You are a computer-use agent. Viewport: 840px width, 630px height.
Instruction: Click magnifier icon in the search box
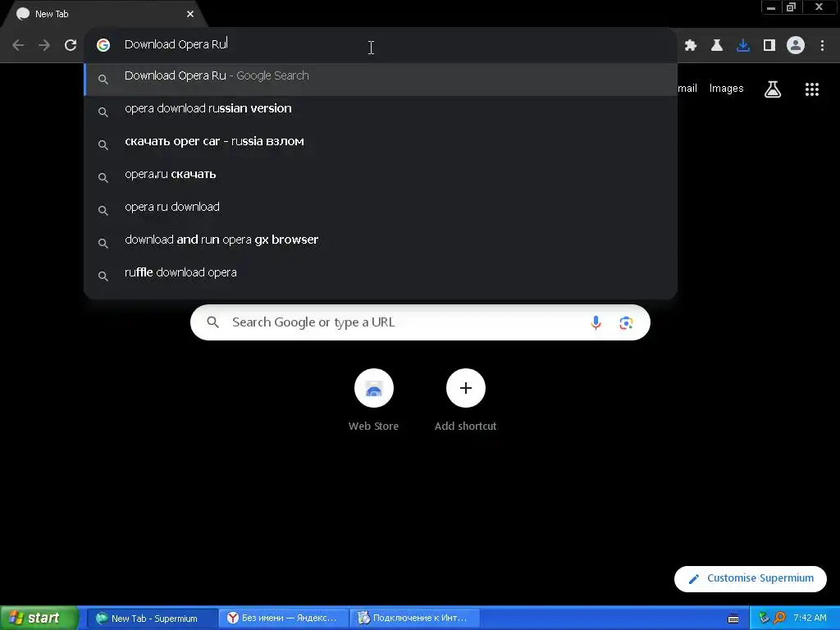pyautogui.click(x=212, y=322)
